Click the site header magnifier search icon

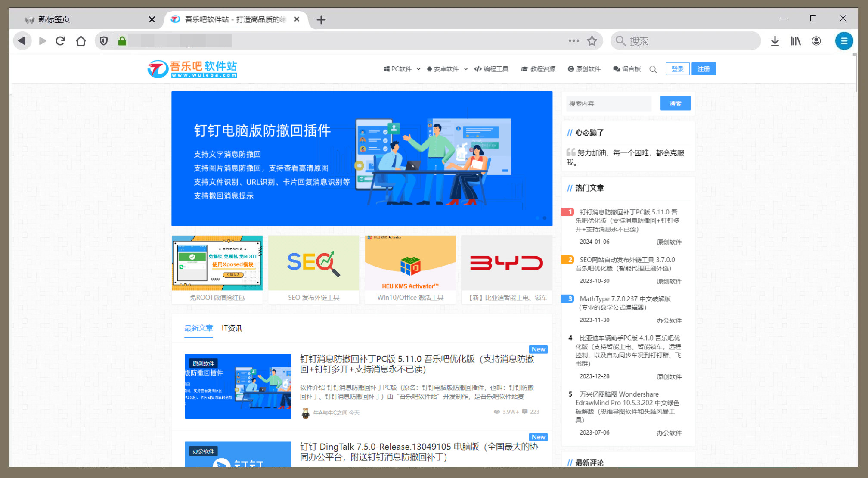653,69
